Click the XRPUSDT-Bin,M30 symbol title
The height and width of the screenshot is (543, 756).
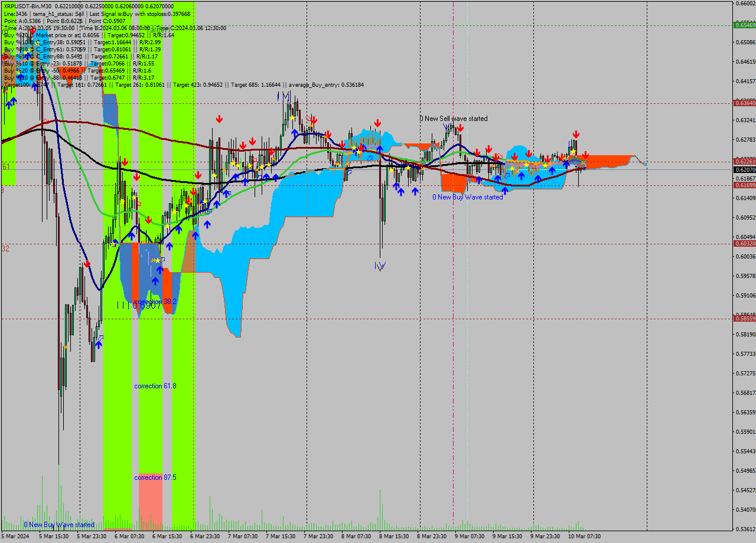(28, 6)
